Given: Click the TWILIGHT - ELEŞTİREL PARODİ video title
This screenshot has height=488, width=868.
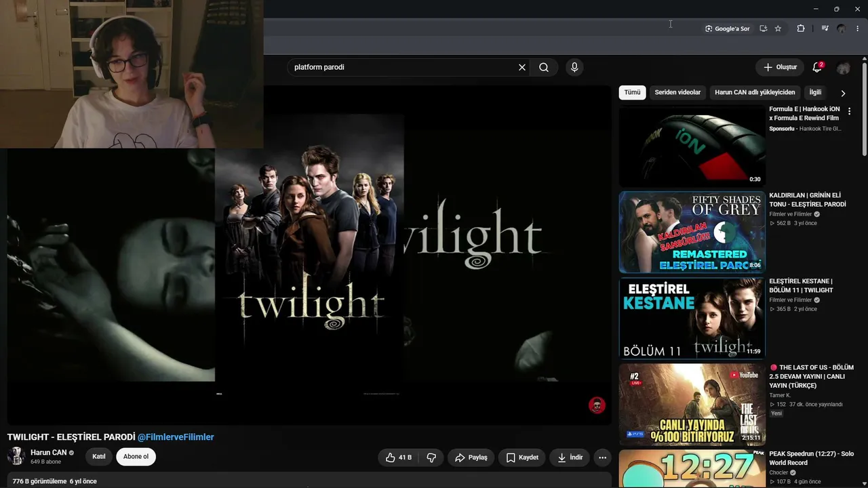Looking at the screenshot, I should 71,437.
